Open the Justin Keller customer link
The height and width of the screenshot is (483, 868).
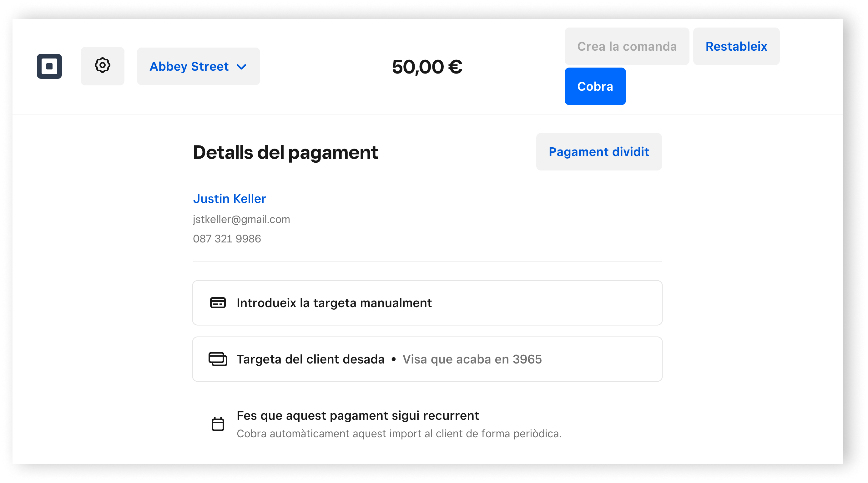tap(230, 199)
